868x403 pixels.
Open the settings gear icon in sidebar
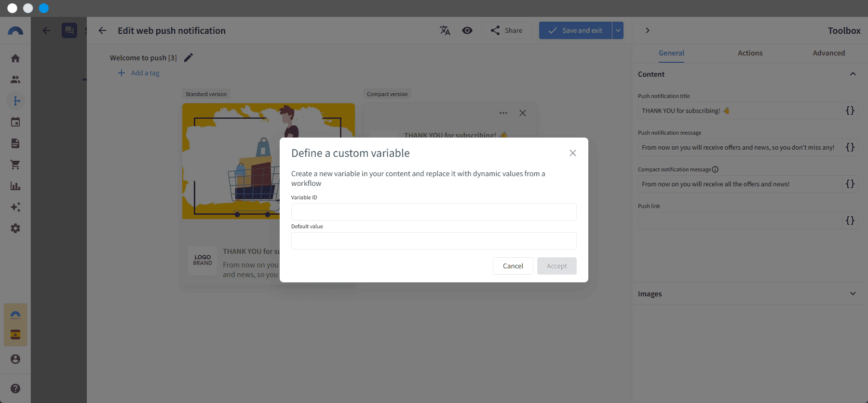[15, 228]
